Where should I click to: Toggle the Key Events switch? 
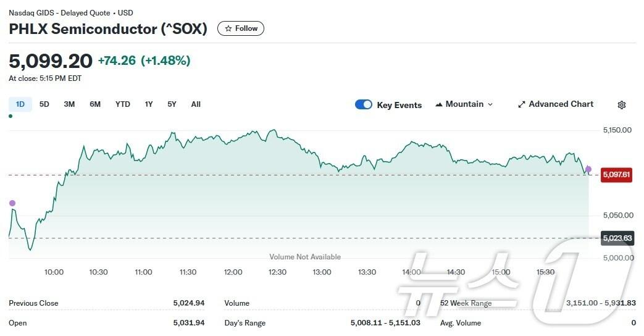pyautogui.click(x=364, y=104)
